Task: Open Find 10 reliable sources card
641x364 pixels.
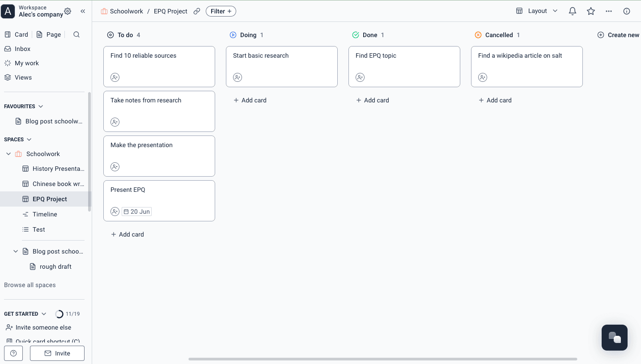Action: click(x=159, y=67)
